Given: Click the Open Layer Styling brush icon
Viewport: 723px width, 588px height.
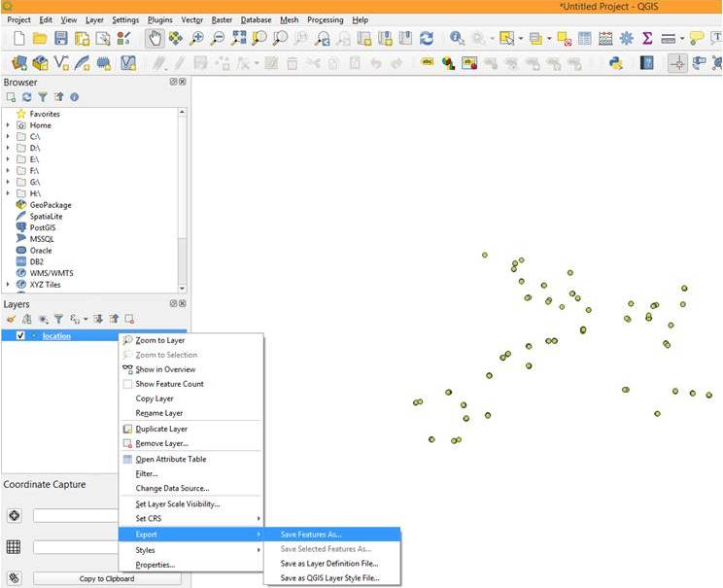Looking at the screenshot, I should pyautogui.click(x=11, y=319).
